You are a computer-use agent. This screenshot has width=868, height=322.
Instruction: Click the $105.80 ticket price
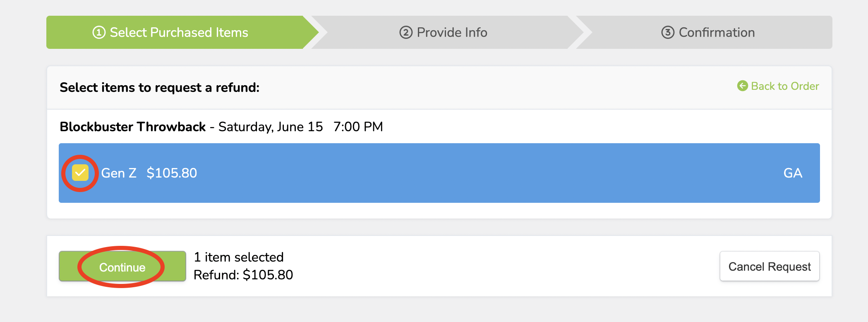pyautogui.click(x=172, y=173)
